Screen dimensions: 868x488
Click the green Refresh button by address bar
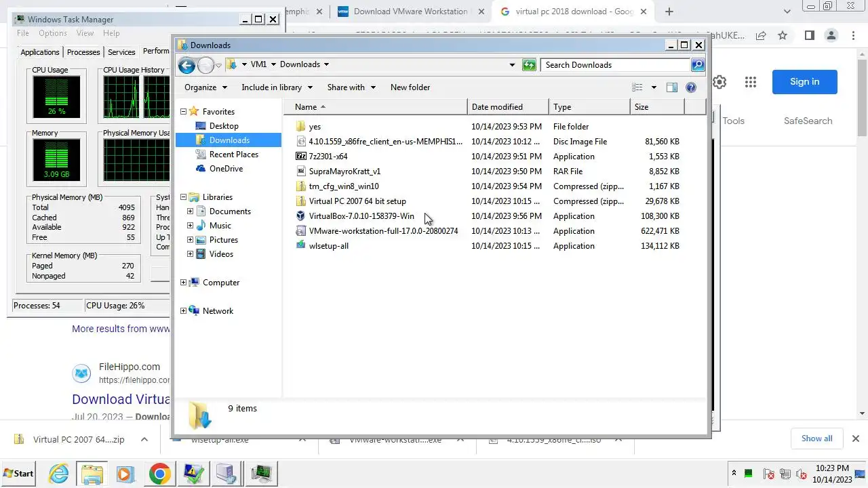tap(529, 65)
